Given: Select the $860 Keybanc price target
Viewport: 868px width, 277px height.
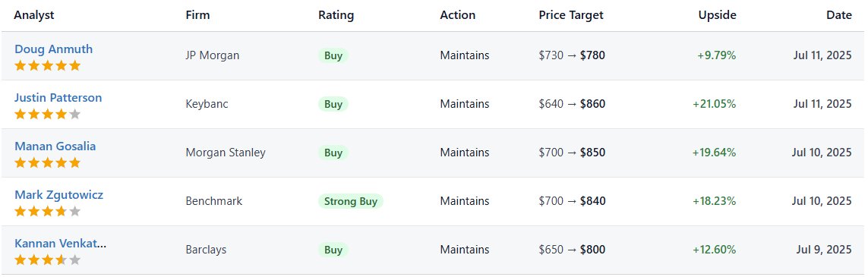Looking at the screenshot, I should coord(593,104).
